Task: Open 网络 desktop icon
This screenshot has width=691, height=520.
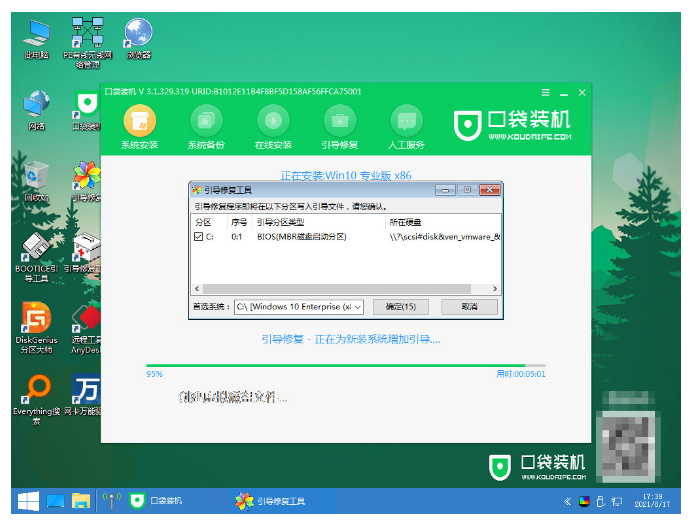Action: (37, 110)
